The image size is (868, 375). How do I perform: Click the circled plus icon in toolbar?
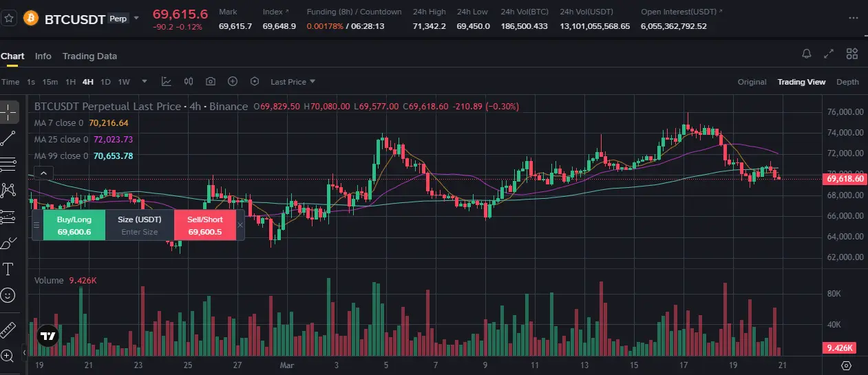[233, 81]
